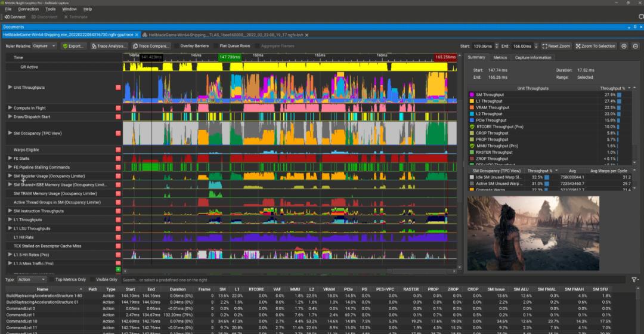The image size is (644, 334).
Task: Remove the Compute In Flight row with its red button
Action: click(x=118, y=108)
